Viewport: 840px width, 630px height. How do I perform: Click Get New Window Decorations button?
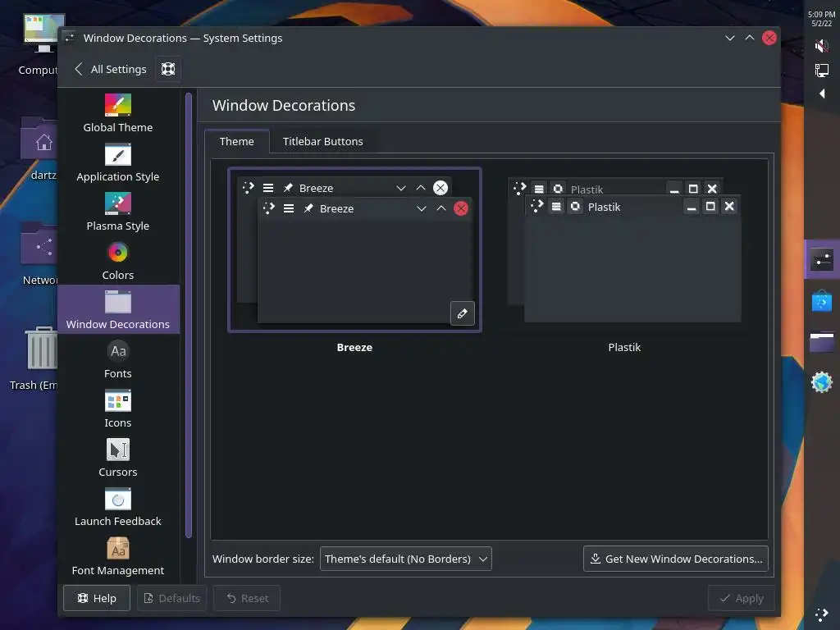(676, 559)
